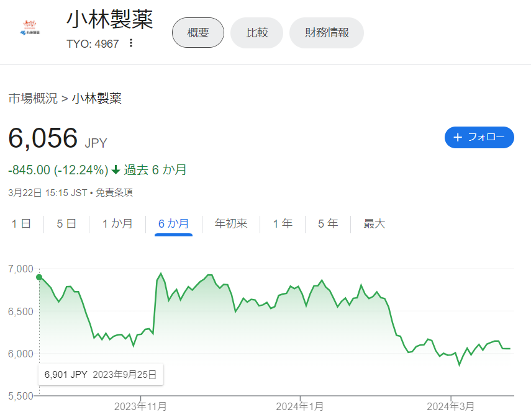Select the 1日 time range
This screenshot has width=531, height=420.
(21, 224)
